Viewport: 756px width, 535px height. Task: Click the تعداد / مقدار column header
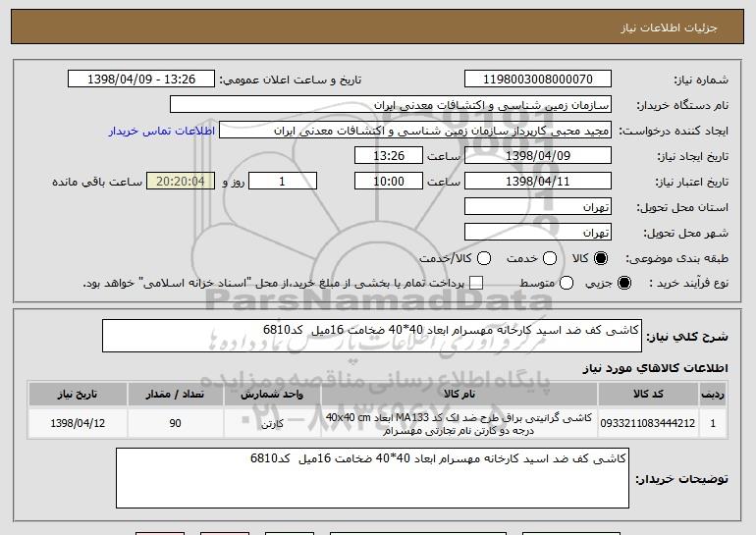click(x=175, y=395)
